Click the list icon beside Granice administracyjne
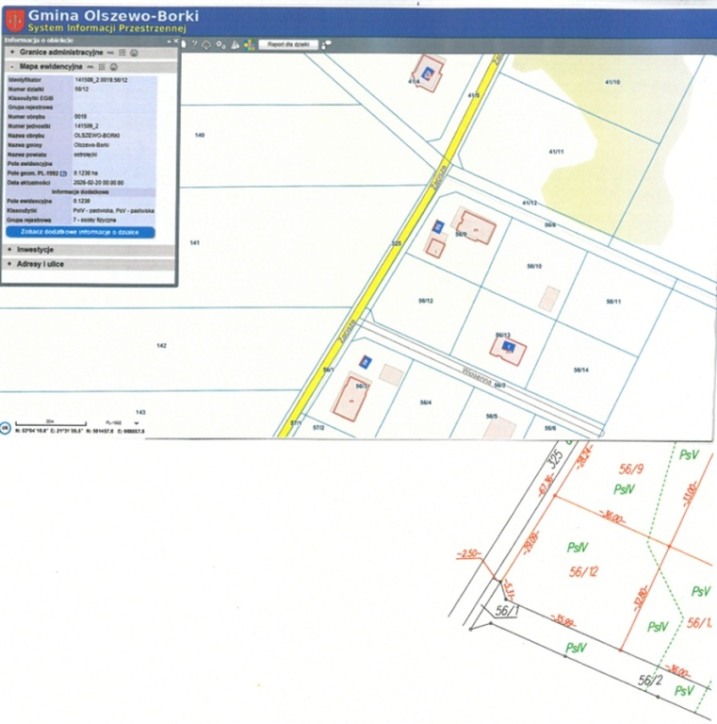This screenshot has width=717, height=724. click(121, 51)
